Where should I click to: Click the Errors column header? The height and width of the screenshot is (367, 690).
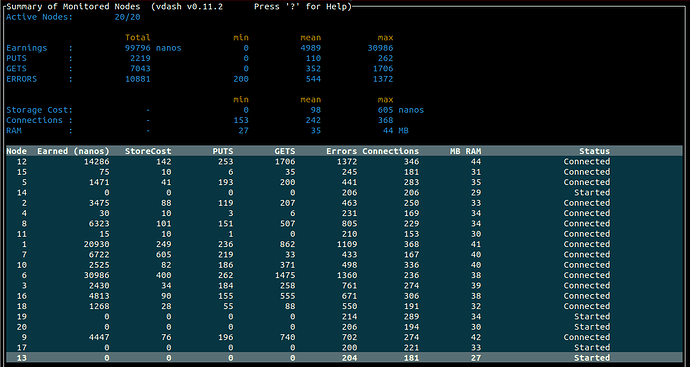[341, 151]
